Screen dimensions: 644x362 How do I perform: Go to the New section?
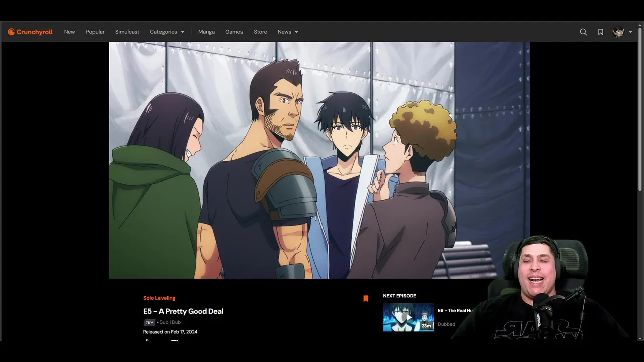pos(69,32)
